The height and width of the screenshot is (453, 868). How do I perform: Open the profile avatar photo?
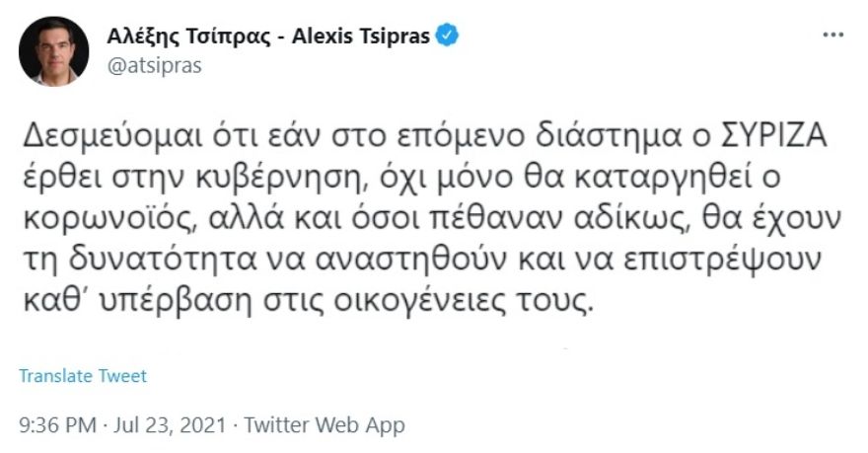(x=53, y=50)
